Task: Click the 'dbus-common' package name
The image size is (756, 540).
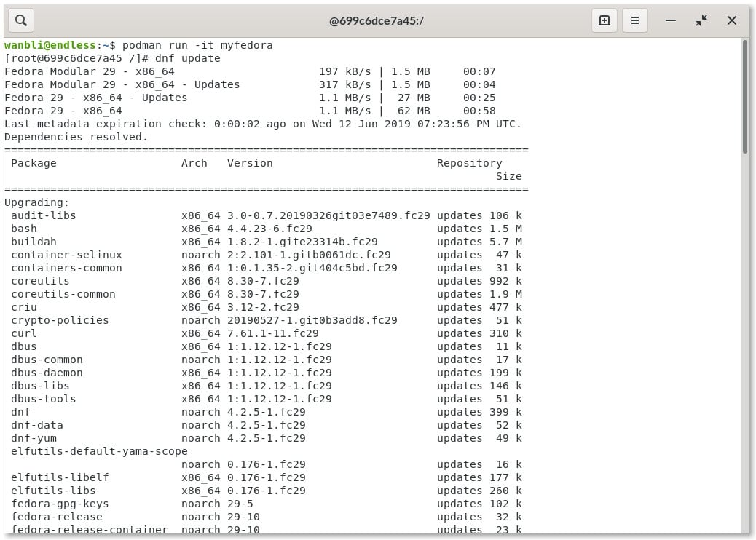Action: click(47, 360)
